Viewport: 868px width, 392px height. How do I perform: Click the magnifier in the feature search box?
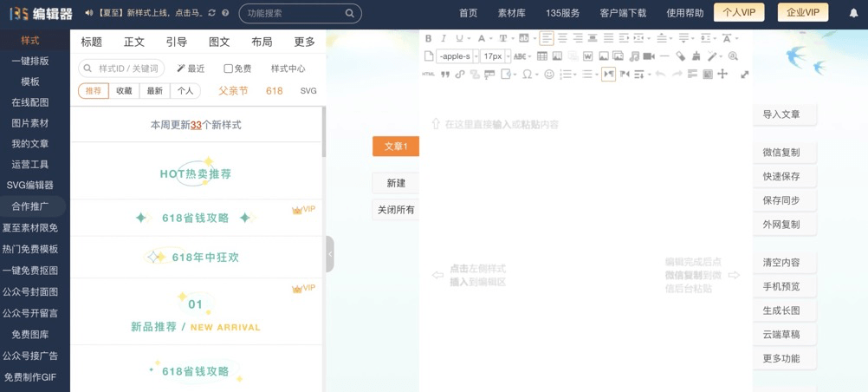click(349, 13)
